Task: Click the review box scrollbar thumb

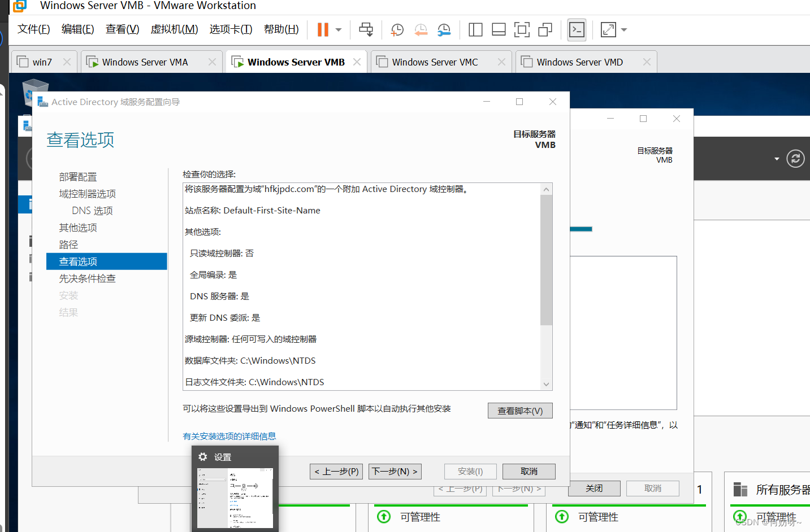Action: point(546,260)
